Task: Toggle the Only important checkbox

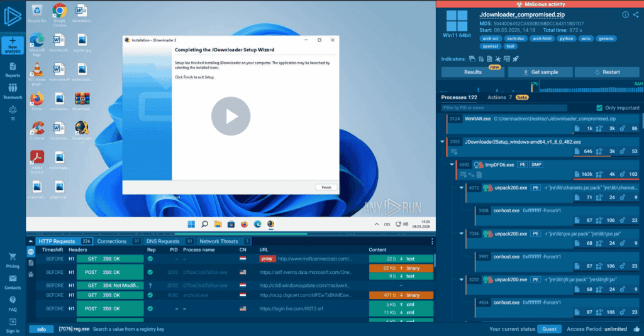Action: (599, 108)
